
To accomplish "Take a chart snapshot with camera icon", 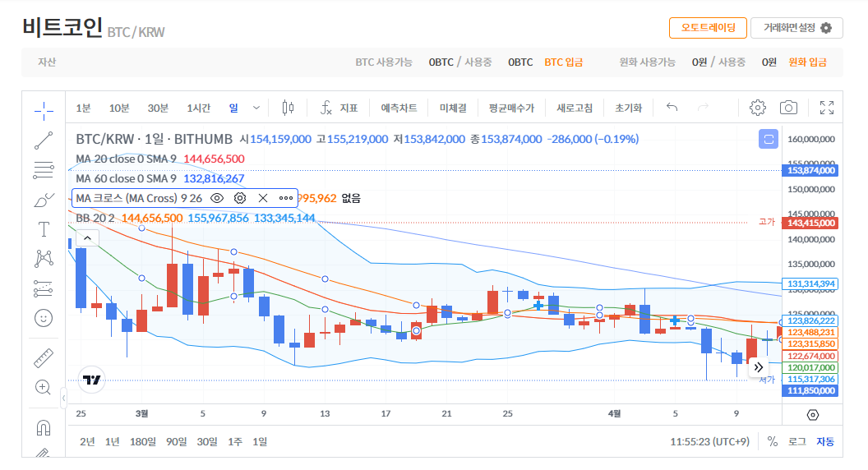I will tap(788, 108).
